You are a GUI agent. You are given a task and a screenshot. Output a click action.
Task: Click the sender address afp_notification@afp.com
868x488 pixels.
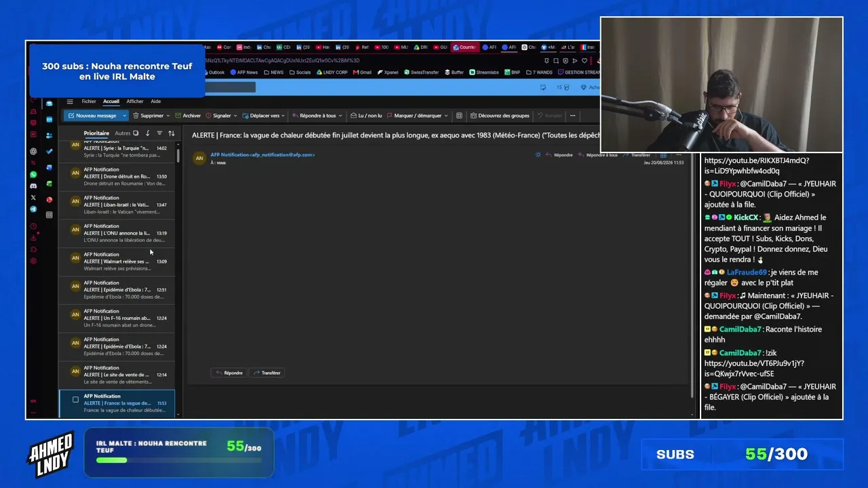coord(283,155)
